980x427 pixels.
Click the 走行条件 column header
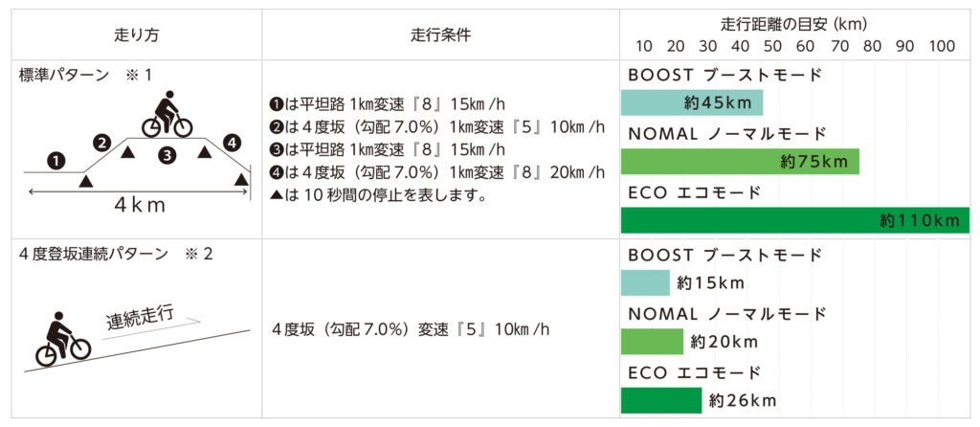[439, 35]
